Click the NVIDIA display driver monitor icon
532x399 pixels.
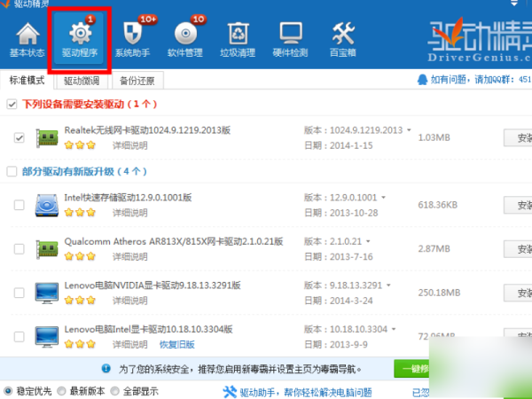[47, 293]
